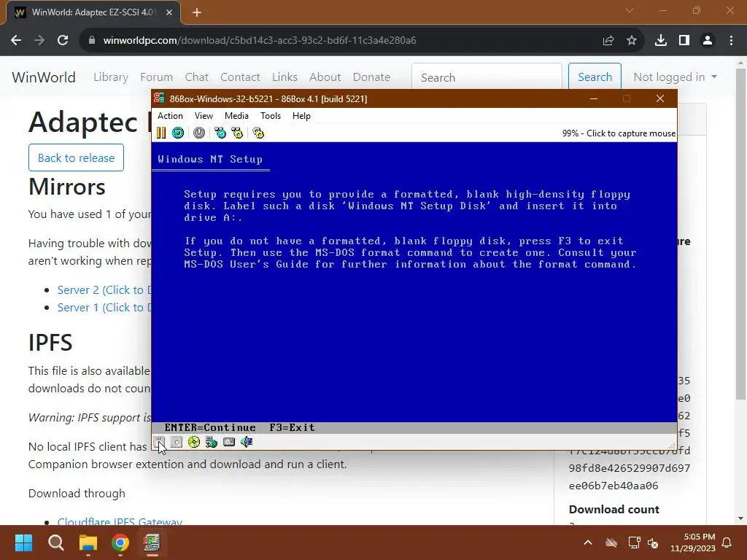
Task: Open the Links page
Action: coord(285,77)
